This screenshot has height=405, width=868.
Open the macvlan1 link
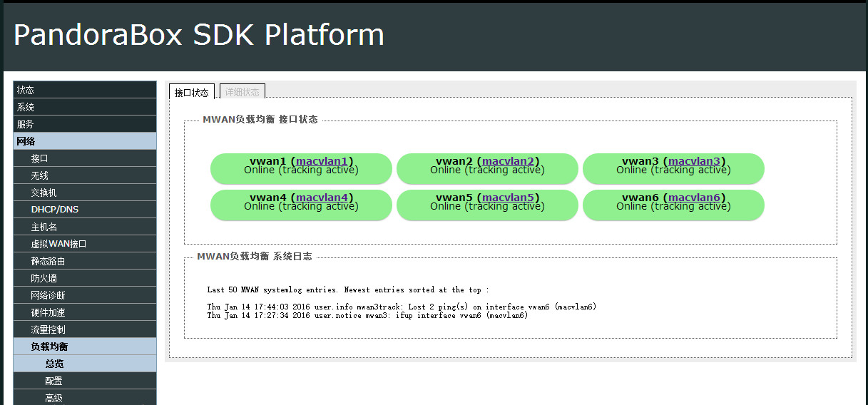(322, 161)
